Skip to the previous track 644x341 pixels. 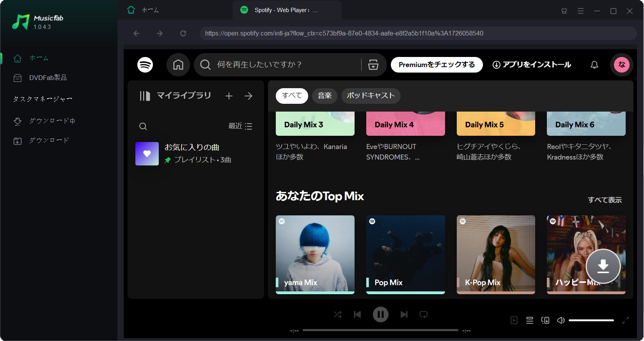click(357, 314)
